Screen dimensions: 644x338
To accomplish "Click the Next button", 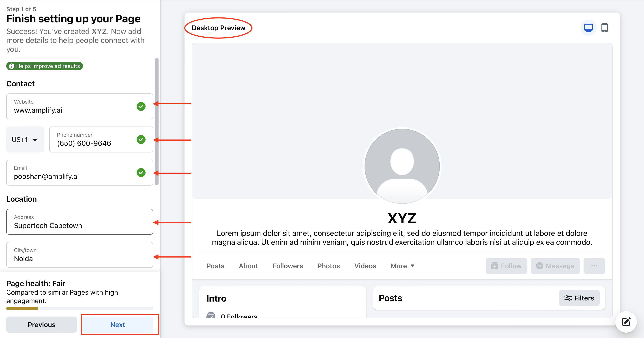I will 118,325.
